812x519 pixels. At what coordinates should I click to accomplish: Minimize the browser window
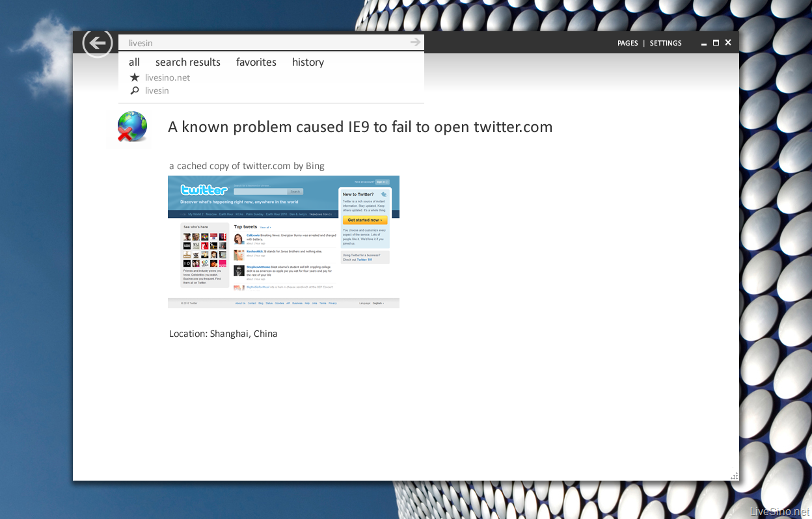tap(705, 44)
